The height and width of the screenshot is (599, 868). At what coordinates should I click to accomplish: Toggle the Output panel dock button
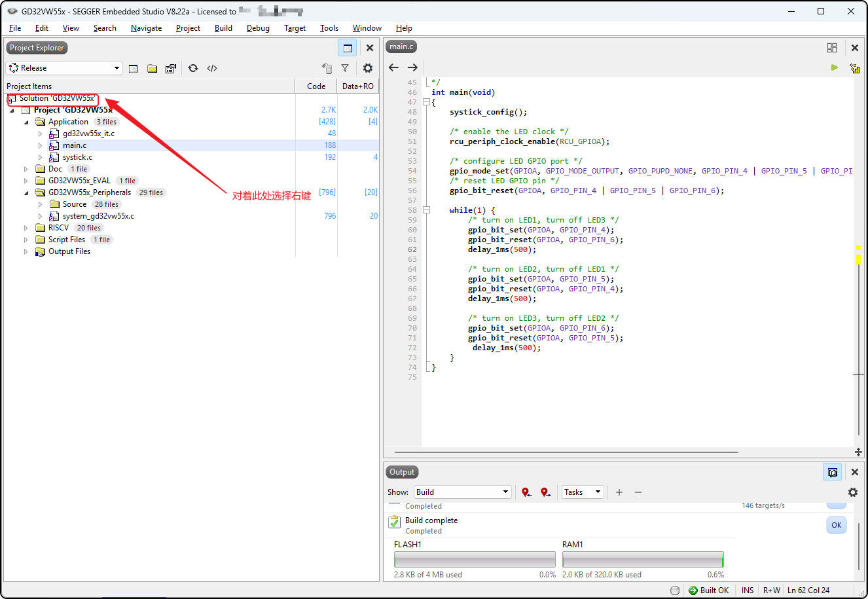(832, 472)
